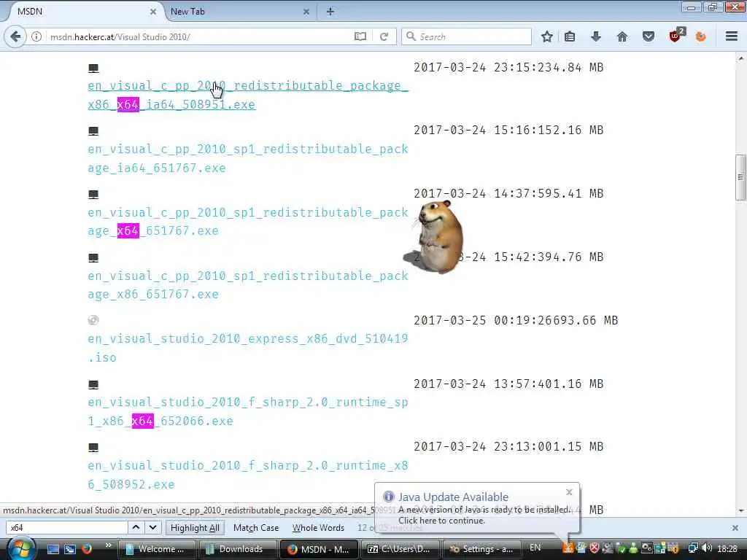Click the red X security tray icon

tap(594, 548)
